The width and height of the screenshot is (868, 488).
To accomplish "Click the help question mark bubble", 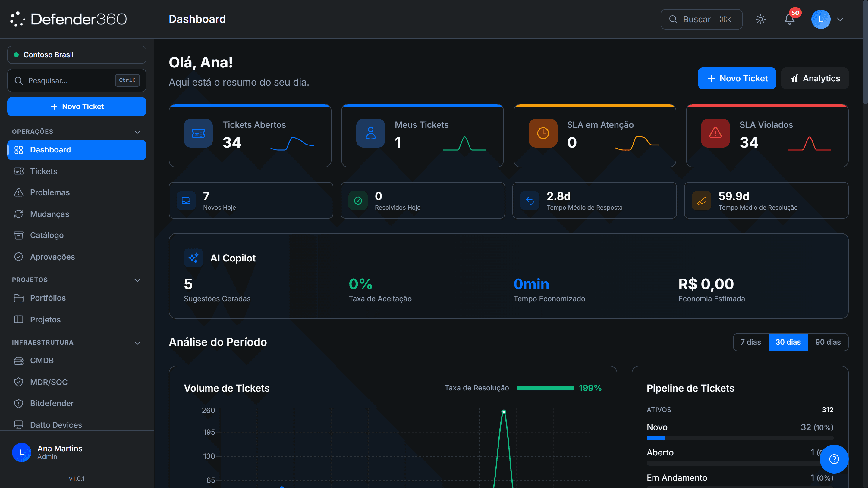I will (834, 459).
